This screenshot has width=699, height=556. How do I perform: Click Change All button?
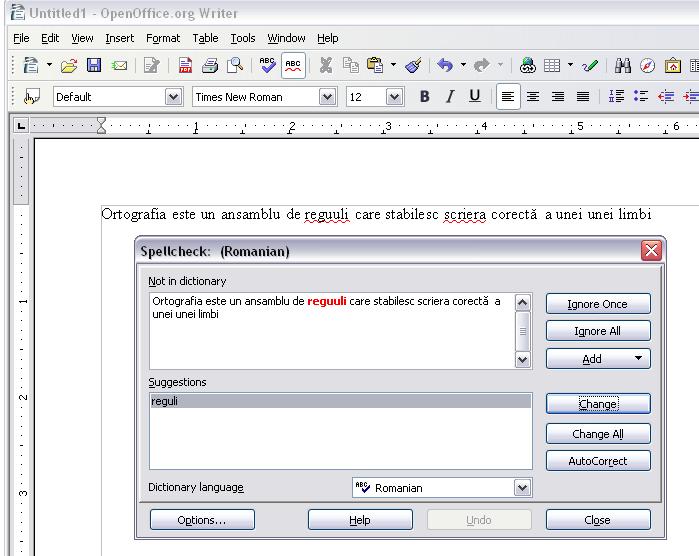[598, 433]
